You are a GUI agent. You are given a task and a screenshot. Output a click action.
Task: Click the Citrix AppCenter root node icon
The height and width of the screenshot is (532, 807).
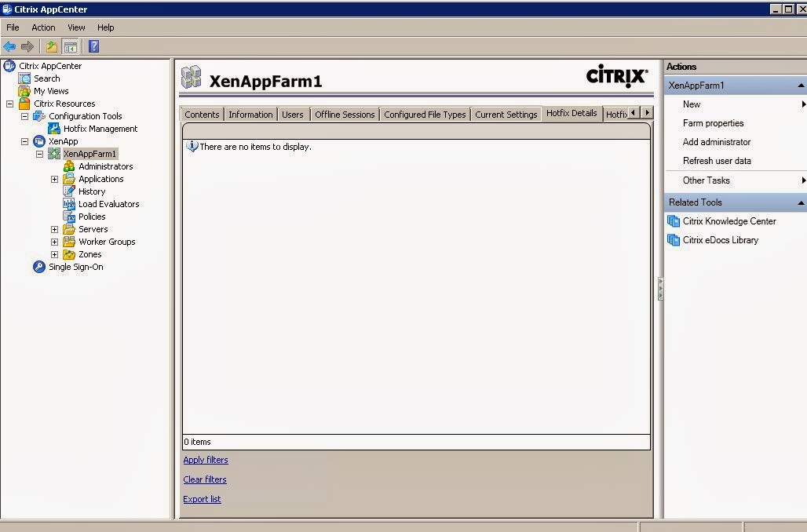click(9, 66)
